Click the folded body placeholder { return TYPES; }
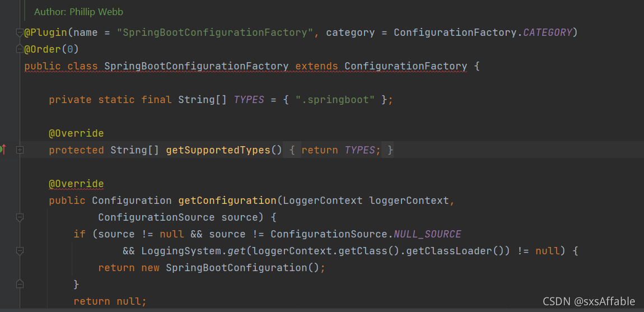 [x=341, y=151]
